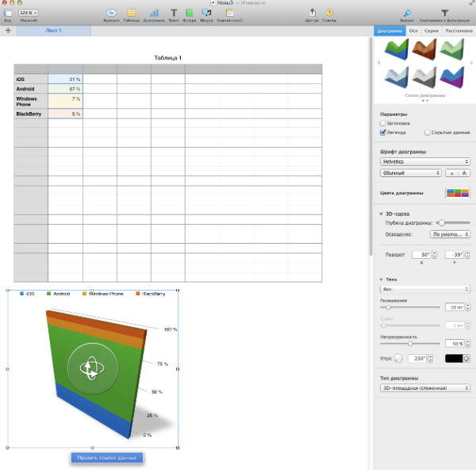
Task: Click the X rotation stepper arrows
Action: [x=435, y=255]
